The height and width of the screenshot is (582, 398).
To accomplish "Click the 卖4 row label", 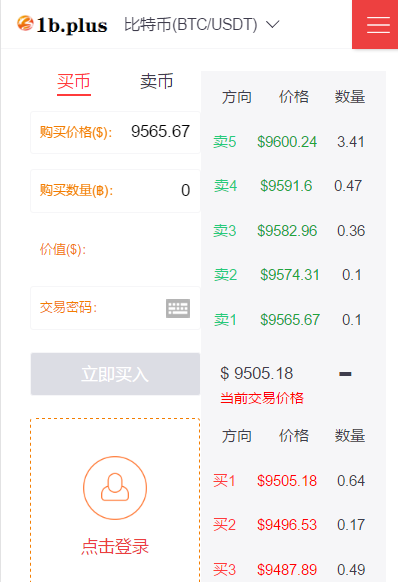I will (x=225, y=186).
